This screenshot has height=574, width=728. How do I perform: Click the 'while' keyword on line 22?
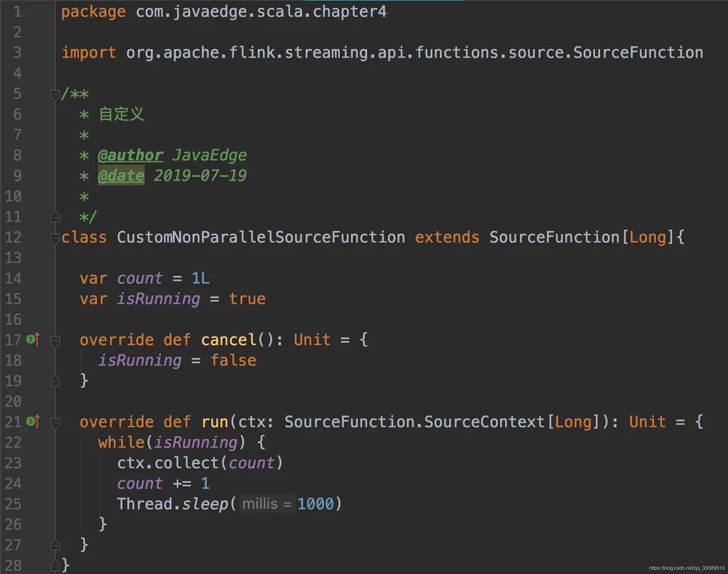[x=121, y=442]
